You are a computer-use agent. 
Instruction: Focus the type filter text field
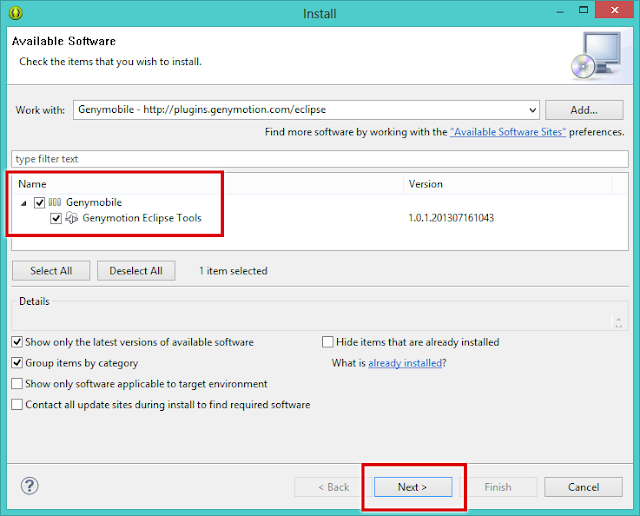pos(320,159)
